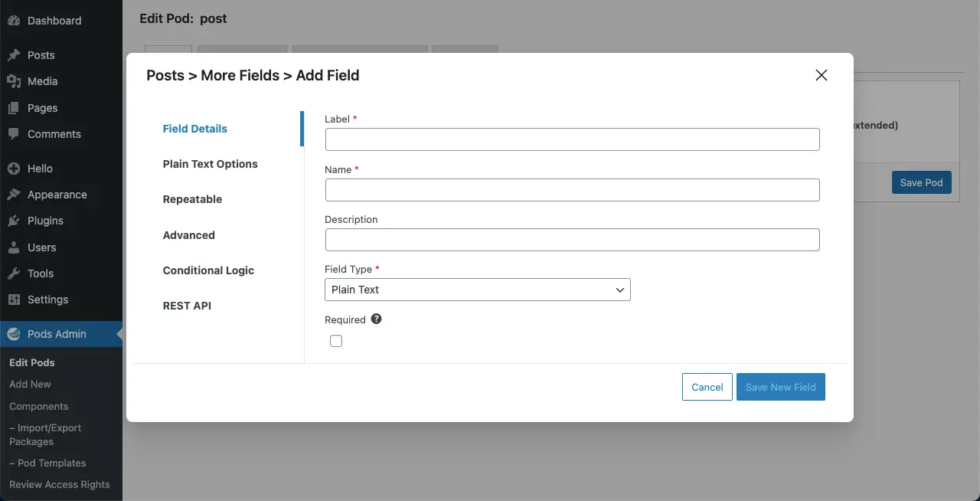
Task: Open the Advanced tab
Action: pos(189,235)
